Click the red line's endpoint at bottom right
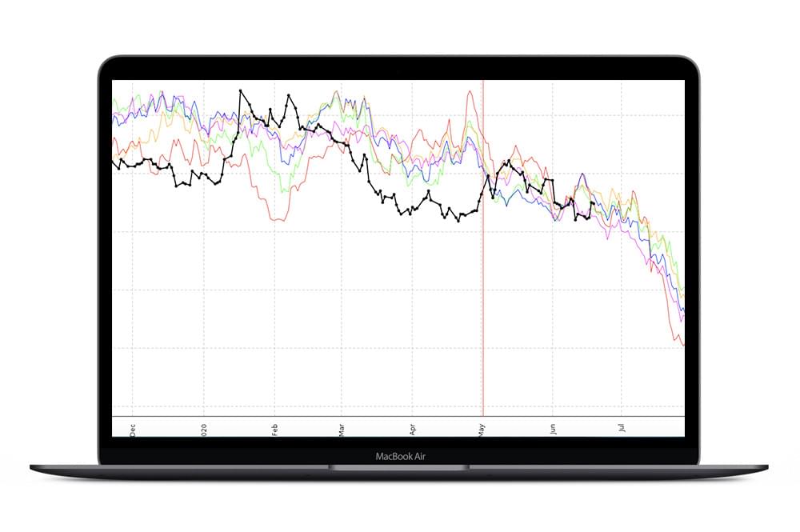 (683, 345)
